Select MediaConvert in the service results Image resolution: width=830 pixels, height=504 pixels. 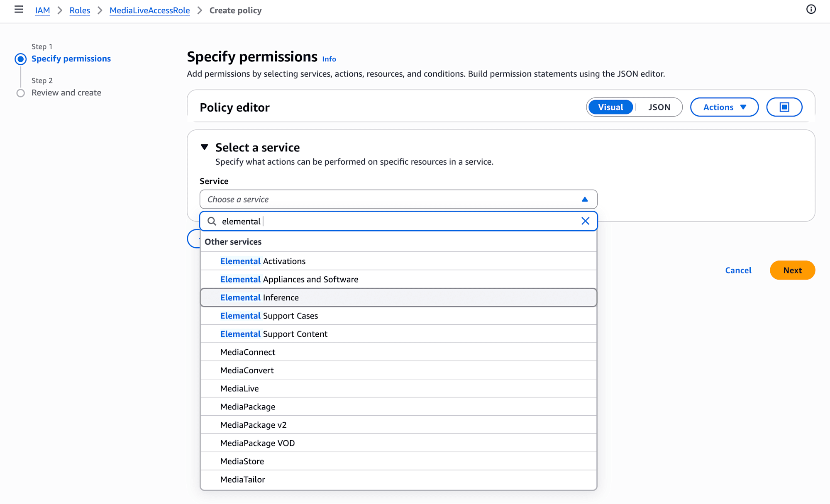(247, 370)
